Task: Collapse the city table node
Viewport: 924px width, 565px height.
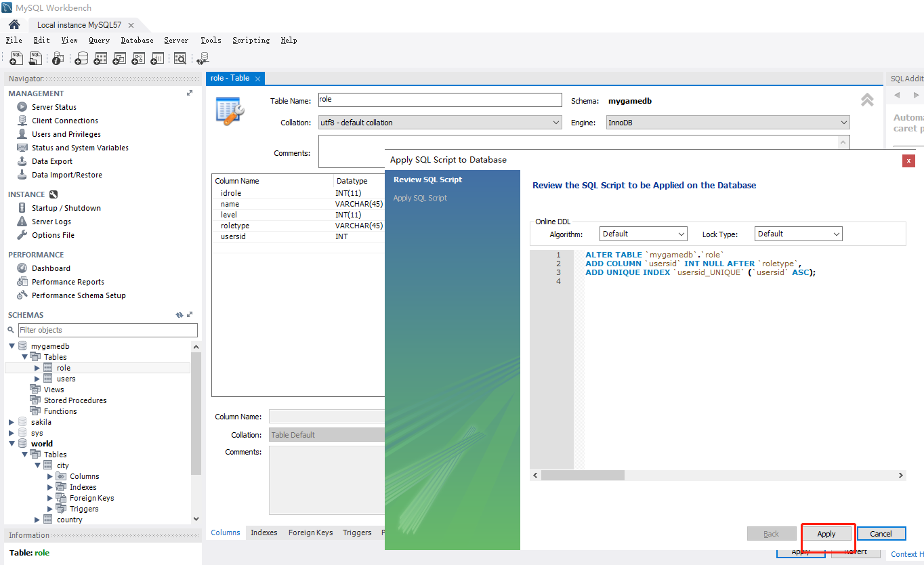Action: pyautogui.click(x=37, y=465)
